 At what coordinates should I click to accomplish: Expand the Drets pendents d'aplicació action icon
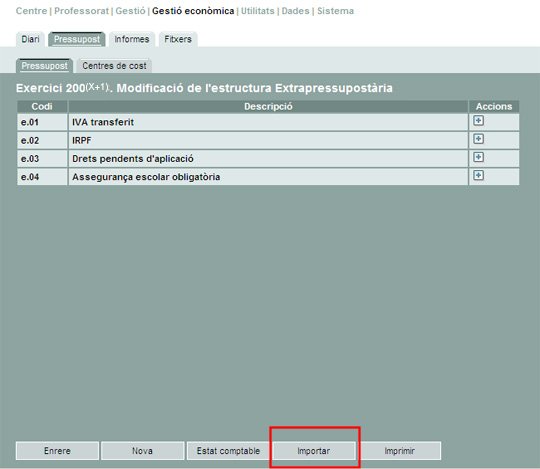pos(478,157)
